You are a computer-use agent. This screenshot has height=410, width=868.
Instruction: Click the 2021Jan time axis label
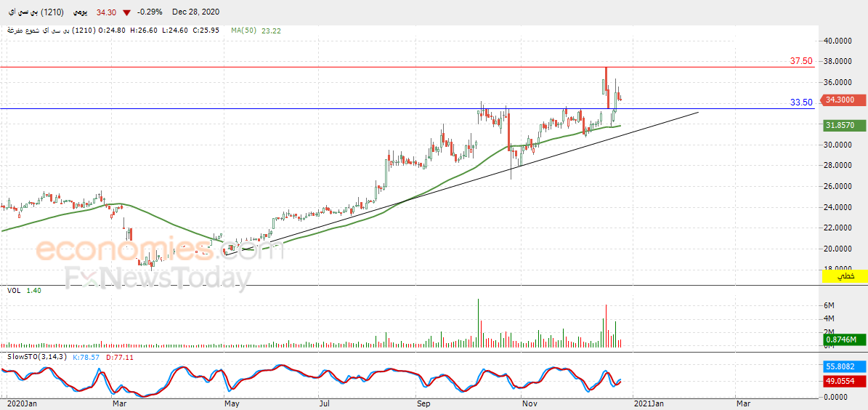click(x=645, y=403)
